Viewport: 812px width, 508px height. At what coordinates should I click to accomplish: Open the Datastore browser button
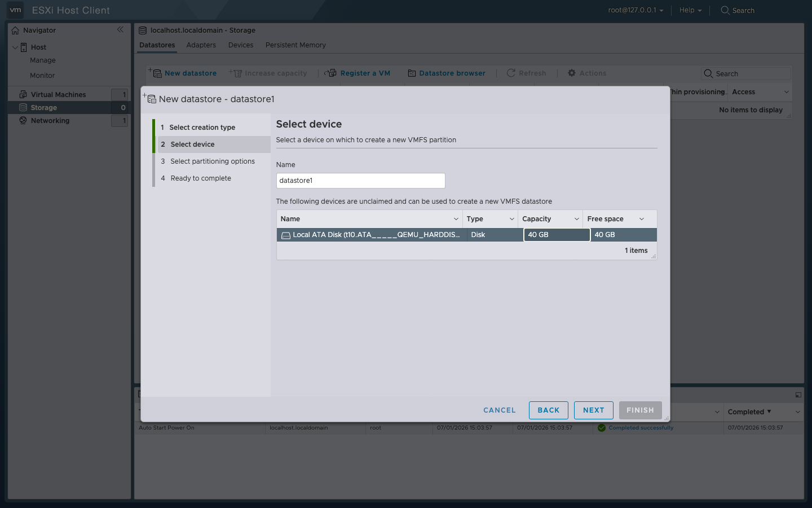(x=447, y=73)
